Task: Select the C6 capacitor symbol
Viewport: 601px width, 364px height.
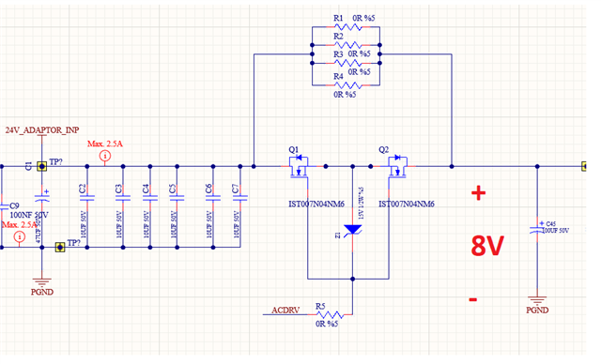Action: [213, 198]
